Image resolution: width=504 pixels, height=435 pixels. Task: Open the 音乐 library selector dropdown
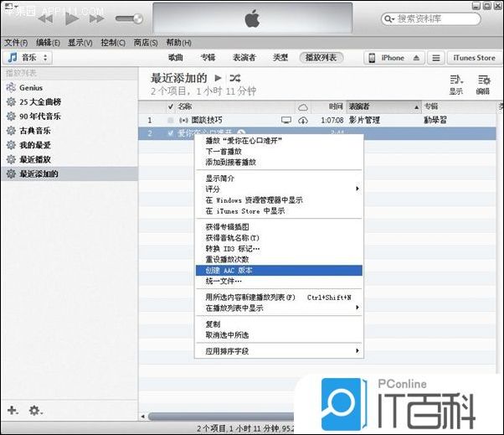click(28, 58)
